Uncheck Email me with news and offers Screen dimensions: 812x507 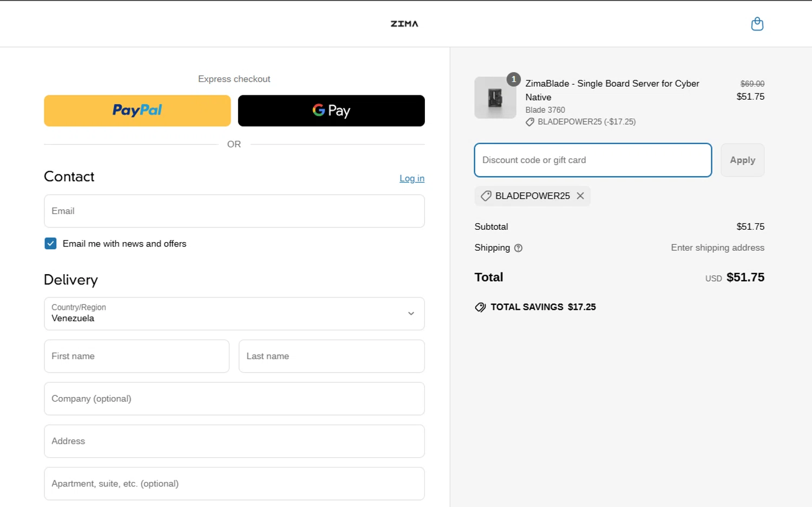[x=50, y=244]
